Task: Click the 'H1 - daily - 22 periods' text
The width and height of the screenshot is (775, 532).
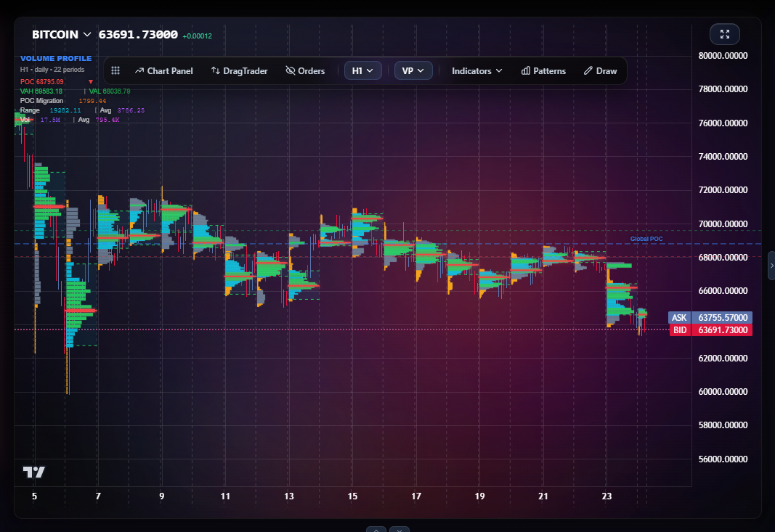Action: (52, 70)
